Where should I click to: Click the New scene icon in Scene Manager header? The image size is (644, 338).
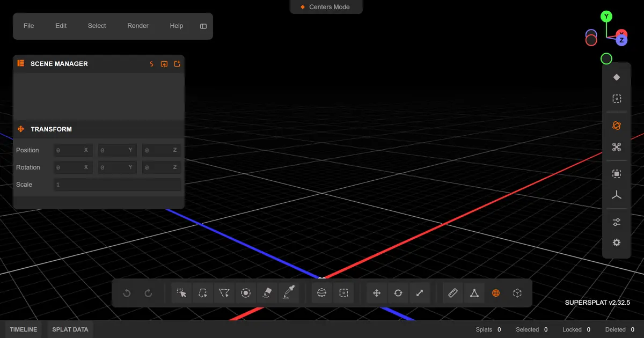click(177, 64)
